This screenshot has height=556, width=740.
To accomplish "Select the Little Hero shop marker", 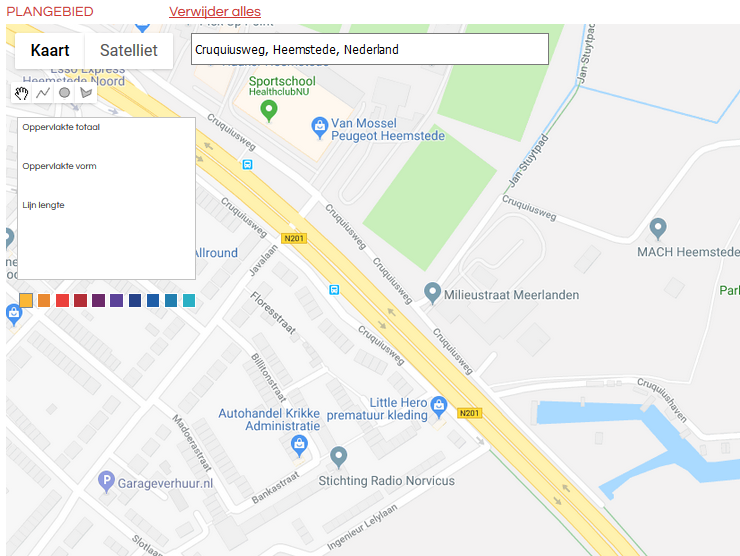I will pyautogui.click(x=439, y=407).
